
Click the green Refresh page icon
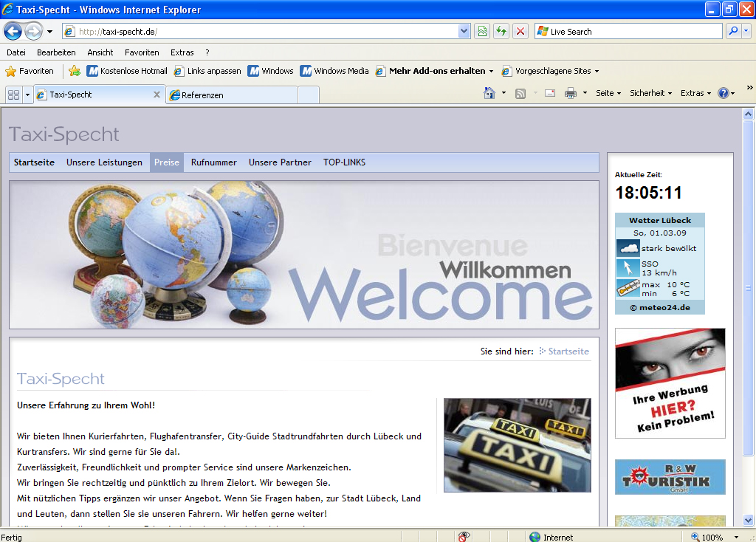501,31
